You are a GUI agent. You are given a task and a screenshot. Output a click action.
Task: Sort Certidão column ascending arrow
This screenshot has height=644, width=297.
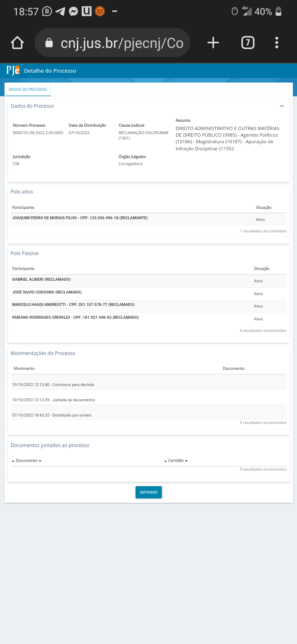click(165, 461)
